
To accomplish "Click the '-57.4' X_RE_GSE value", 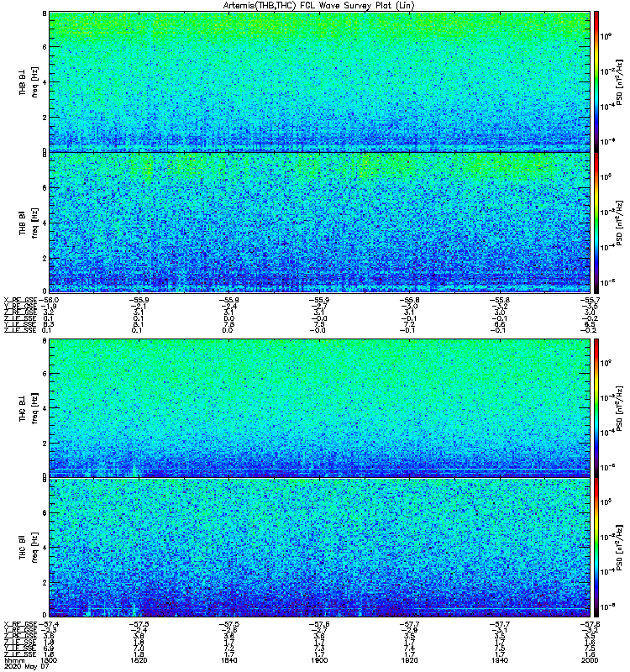I will (x=49, y=624).
